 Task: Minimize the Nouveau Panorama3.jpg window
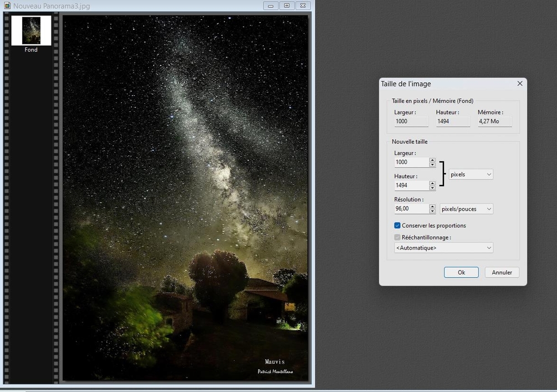coord(270,6)
